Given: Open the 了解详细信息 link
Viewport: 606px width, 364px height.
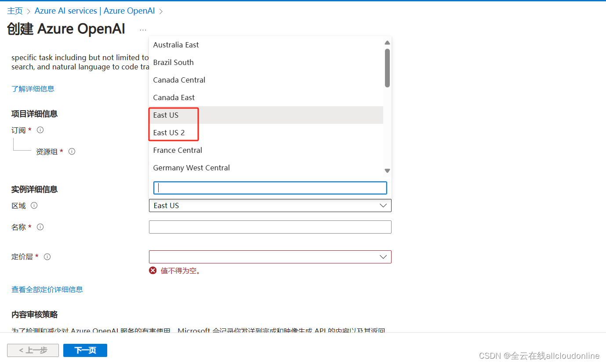Looking at the screenshot, I should [33, 89].
